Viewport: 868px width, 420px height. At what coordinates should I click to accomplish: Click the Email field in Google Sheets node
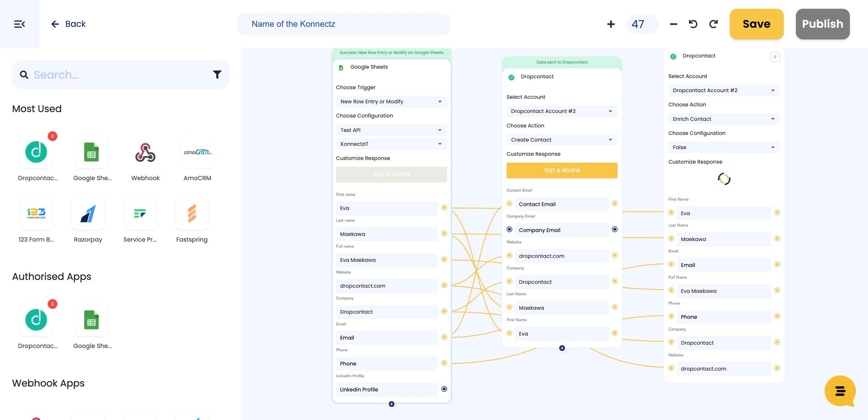[387, 338]
